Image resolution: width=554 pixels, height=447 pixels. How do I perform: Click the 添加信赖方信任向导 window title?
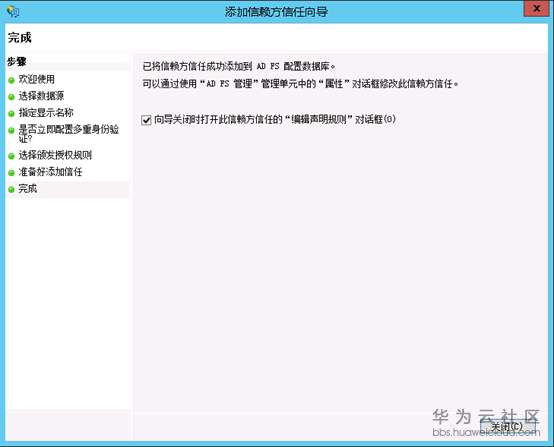[276, 12]
